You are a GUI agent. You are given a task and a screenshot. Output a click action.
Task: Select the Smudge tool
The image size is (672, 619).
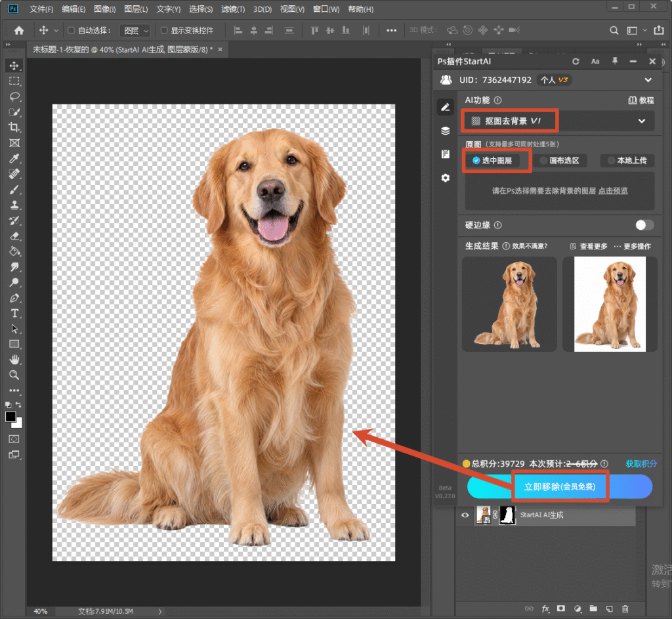click(x=14, y=267)
